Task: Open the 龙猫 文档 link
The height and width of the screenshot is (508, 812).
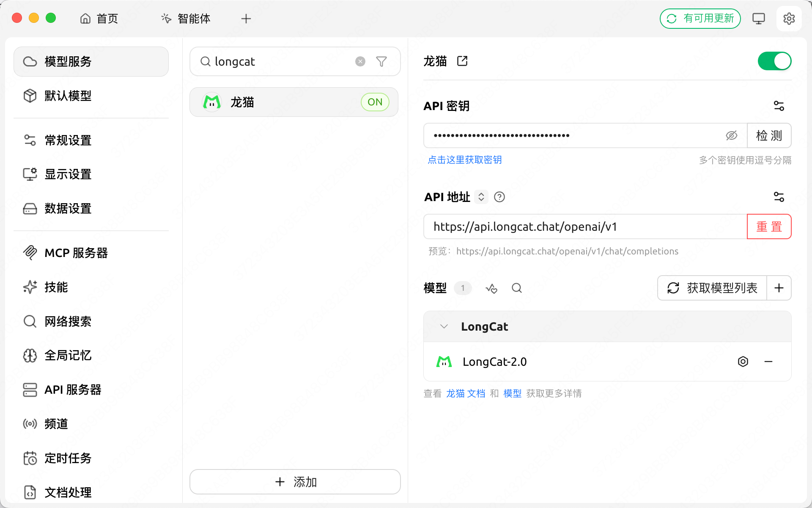Action: pyautogui.click(x=466, y=393)
